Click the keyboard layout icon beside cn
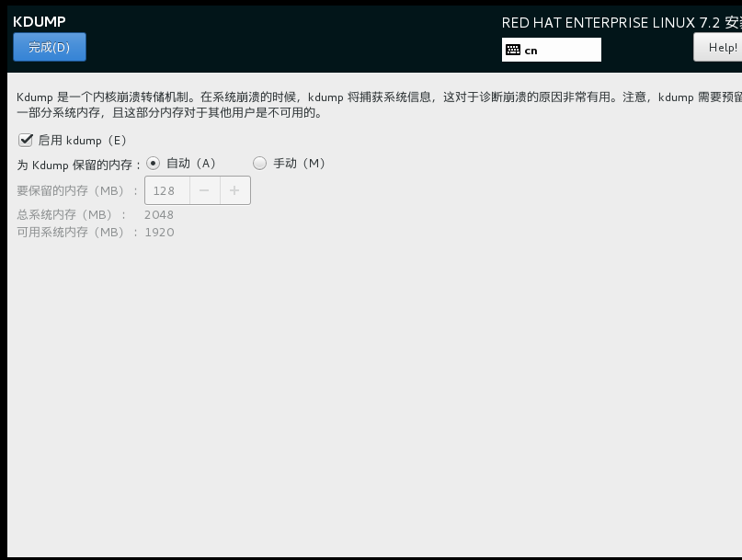The height and width of the screenshot is (560, 742). tap(513, 50)
